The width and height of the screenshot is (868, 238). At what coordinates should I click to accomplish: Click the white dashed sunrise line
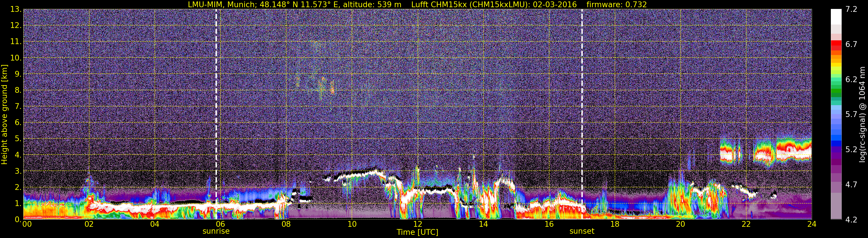216,114
